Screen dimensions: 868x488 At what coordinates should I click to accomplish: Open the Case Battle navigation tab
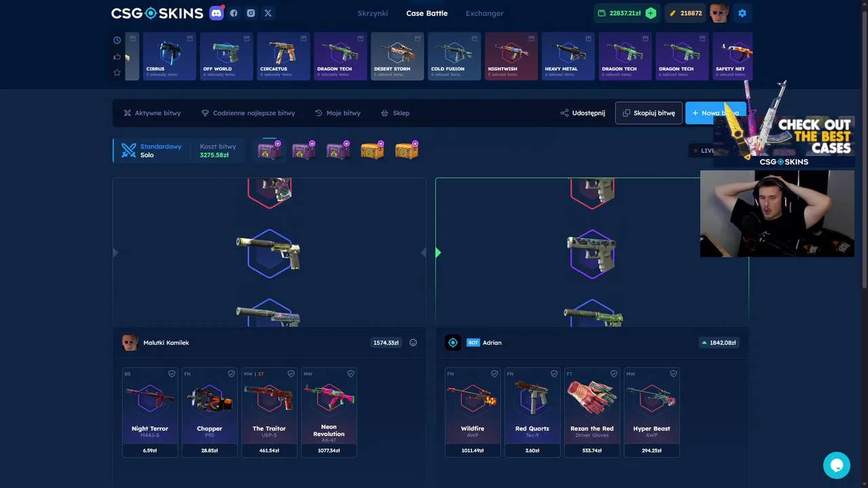click(427, 14)
